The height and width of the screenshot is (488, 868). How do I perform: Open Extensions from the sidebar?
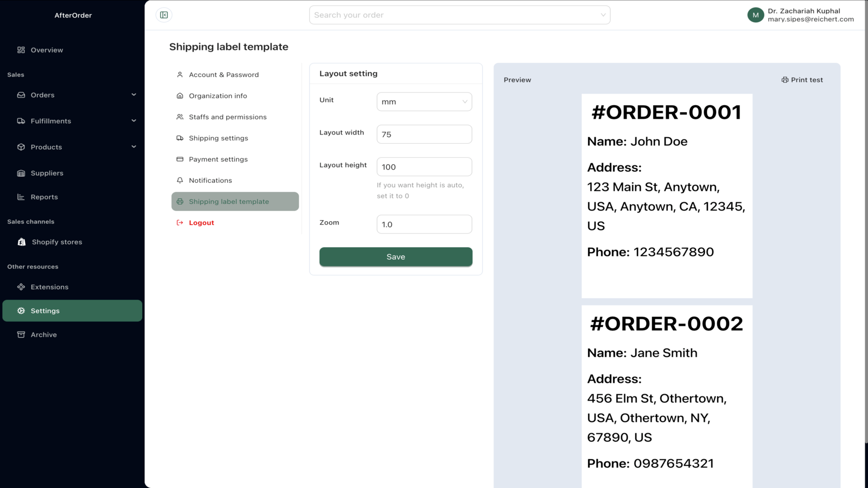point(72,287)
